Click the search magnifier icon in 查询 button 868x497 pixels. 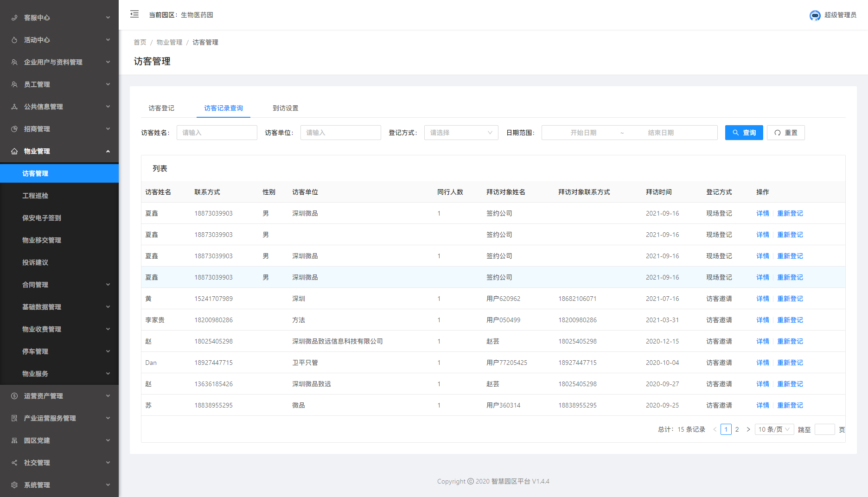pyautogui.click(x=735, y=133)
